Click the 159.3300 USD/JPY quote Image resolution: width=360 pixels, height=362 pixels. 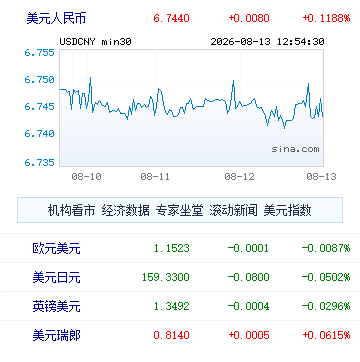166,277
